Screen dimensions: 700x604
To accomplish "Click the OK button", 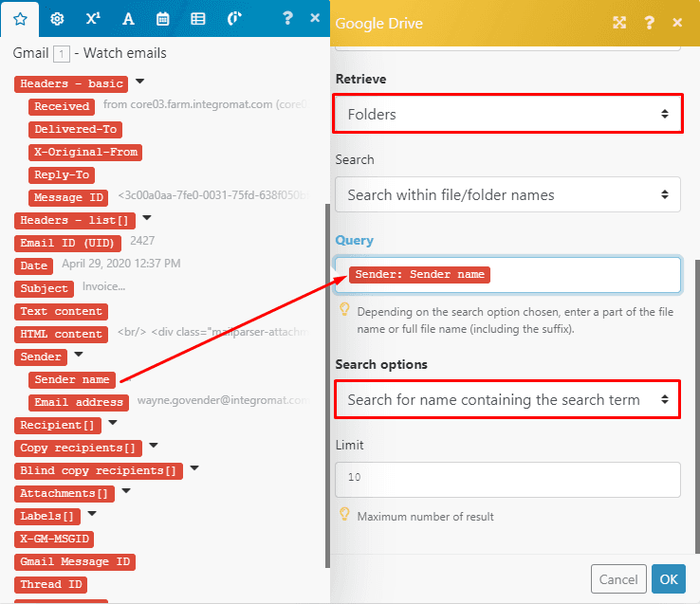I will 668,578.
